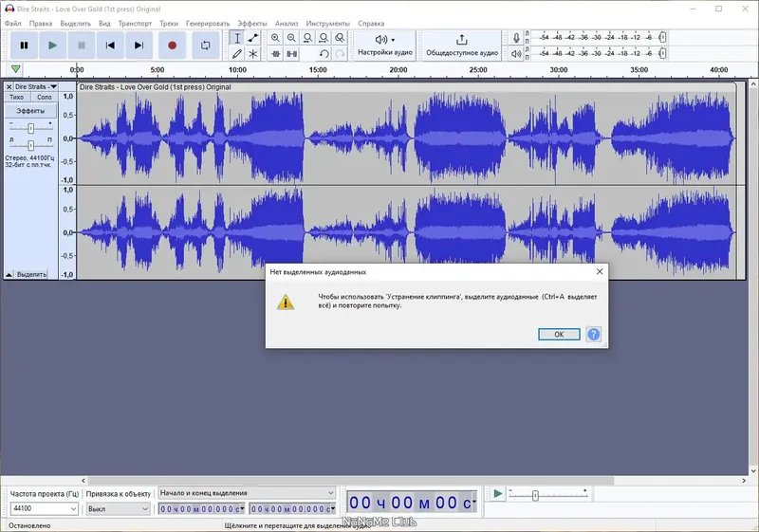Viewport: 759px width, 532px height.
Task: Click the 20:00 mark on the timeline ruler
Action: tap(398, 69)
